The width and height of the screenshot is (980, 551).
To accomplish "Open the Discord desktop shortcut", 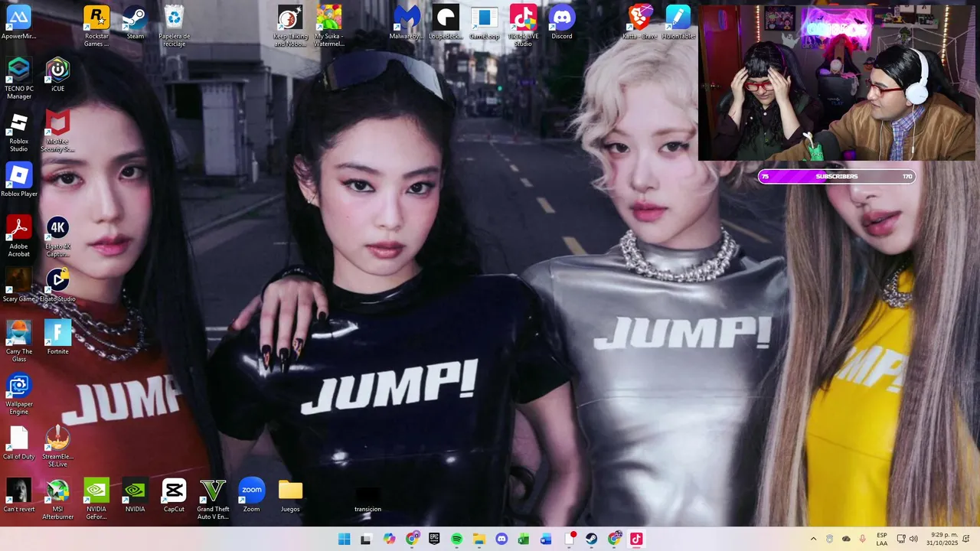I will pos(562,22).
